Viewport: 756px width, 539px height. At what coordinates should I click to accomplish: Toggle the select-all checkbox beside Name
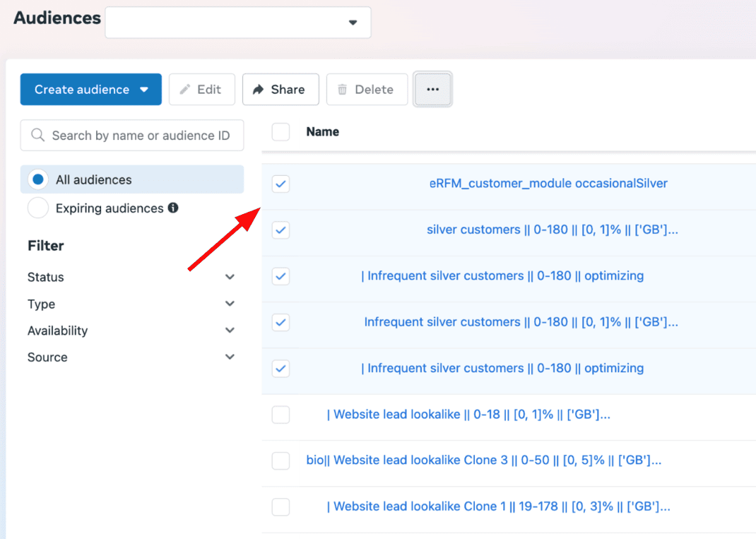point(280,131)
